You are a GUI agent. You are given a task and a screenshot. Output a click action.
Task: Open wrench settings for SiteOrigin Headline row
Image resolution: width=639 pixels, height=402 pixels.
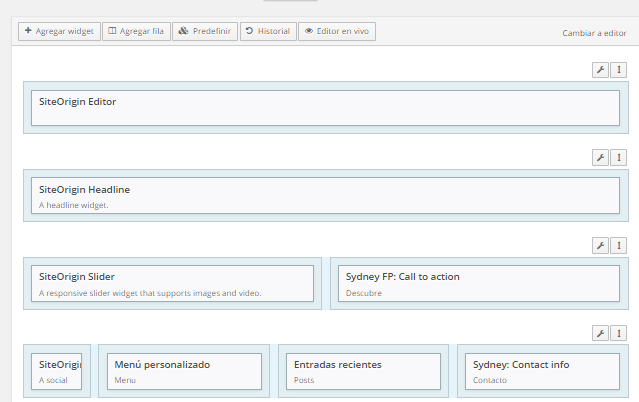pos(600,157)
